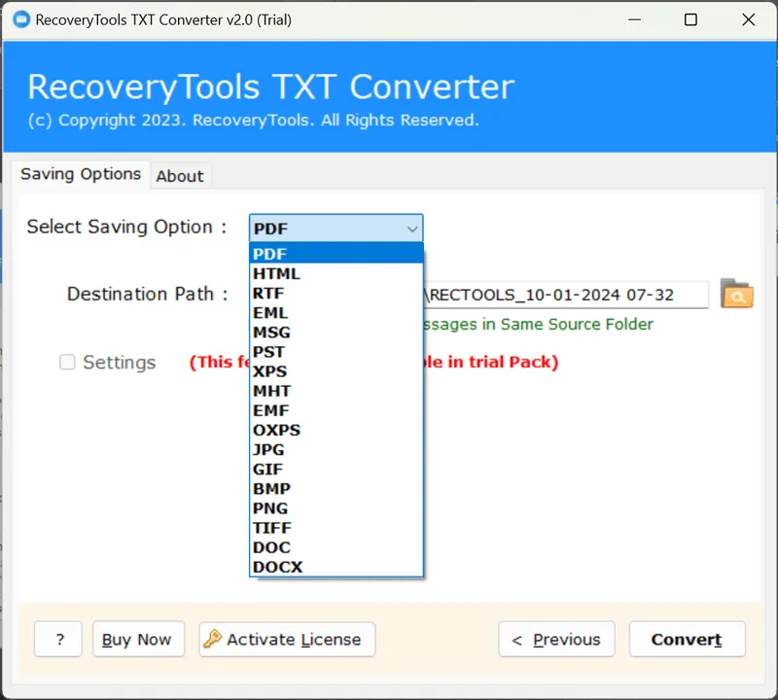Choose BMP from the dropdown list

pos(336,489)
